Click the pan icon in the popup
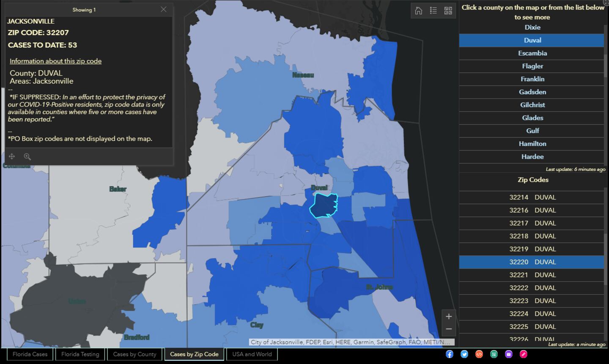609x364 pixels. [x=12, y=156]
